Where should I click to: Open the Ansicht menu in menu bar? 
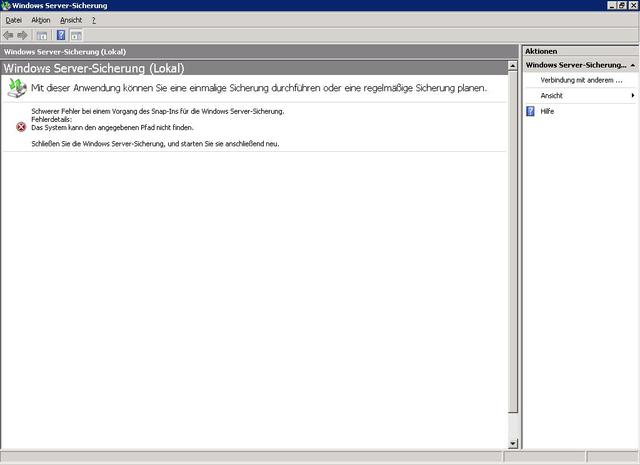[x=71, y=20]
